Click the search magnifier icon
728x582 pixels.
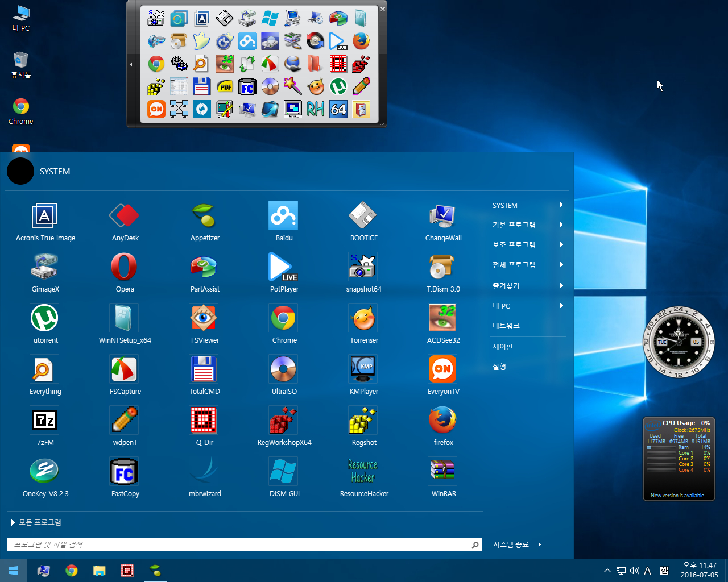pyautogui.click(x=475, y=545)
